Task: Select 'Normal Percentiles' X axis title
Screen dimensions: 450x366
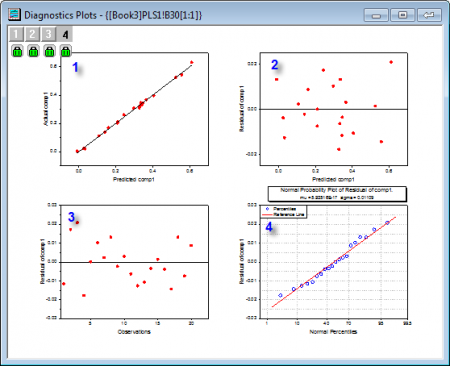Action: tap(333, 332)
